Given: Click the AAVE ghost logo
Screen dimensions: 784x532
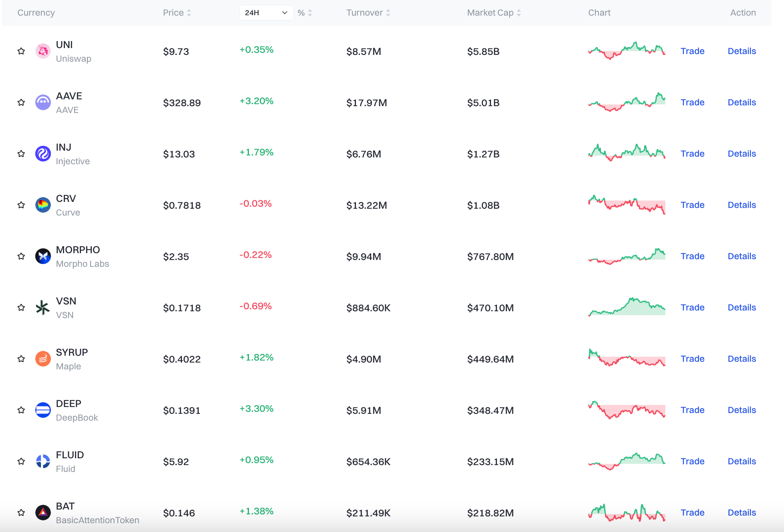Looking at the screenshot, I should point(43,103).
